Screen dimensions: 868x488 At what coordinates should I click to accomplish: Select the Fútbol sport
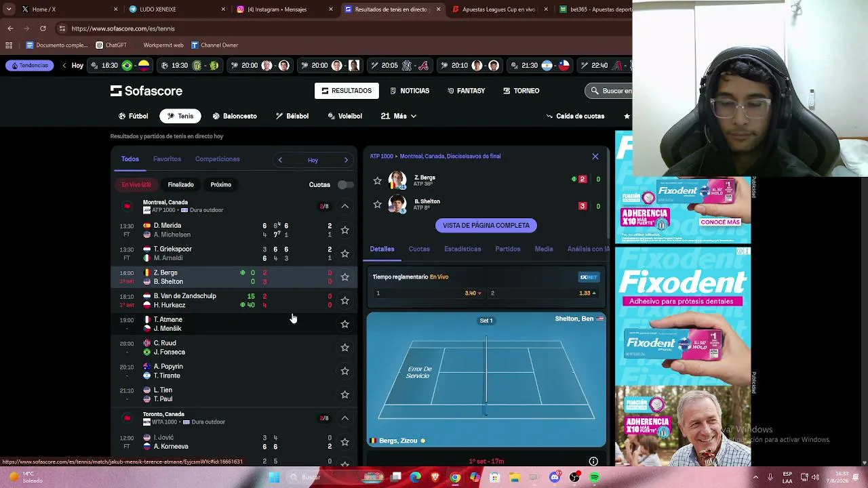point(133,117)
